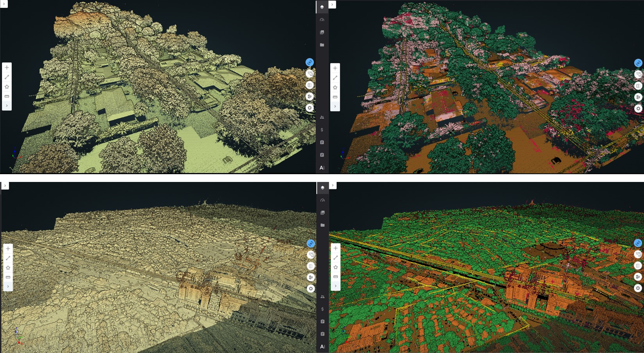The height and width of the screenshot is (353, 644).
Task: Switch to helicopter fly mode in top-left viewer
Action: 309,74
